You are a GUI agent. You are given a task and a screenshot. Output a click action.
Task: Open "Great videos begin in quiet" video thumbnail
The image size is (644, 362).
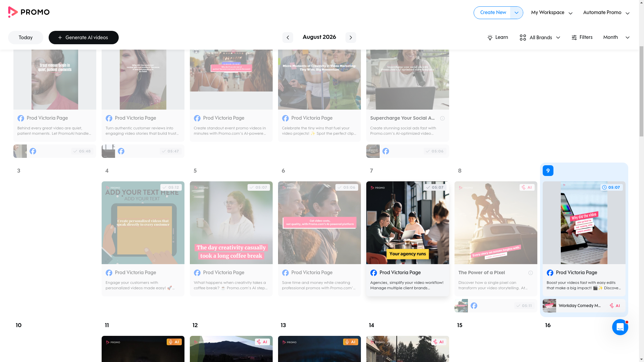pos(55,79)
